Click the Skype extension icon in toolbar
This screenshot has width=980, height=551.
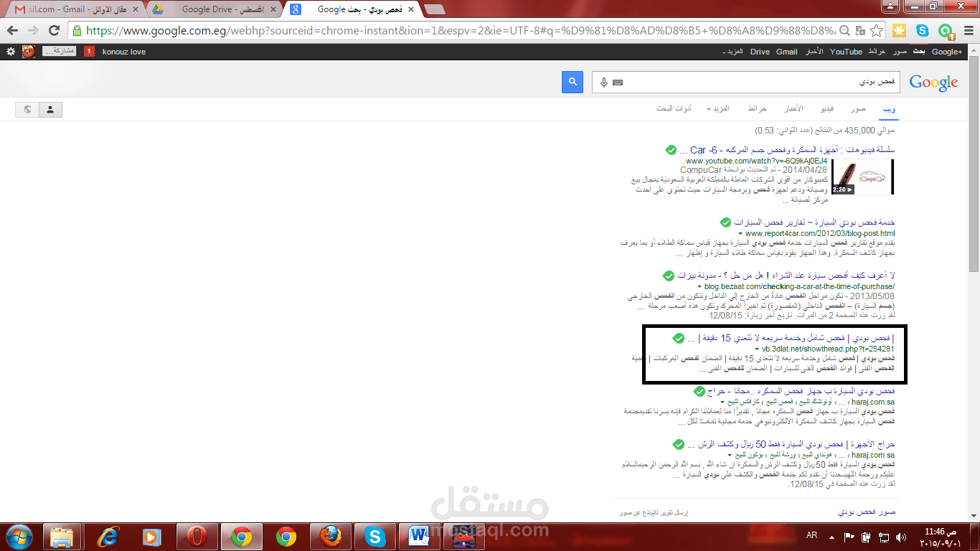click(x=923, y=30)
